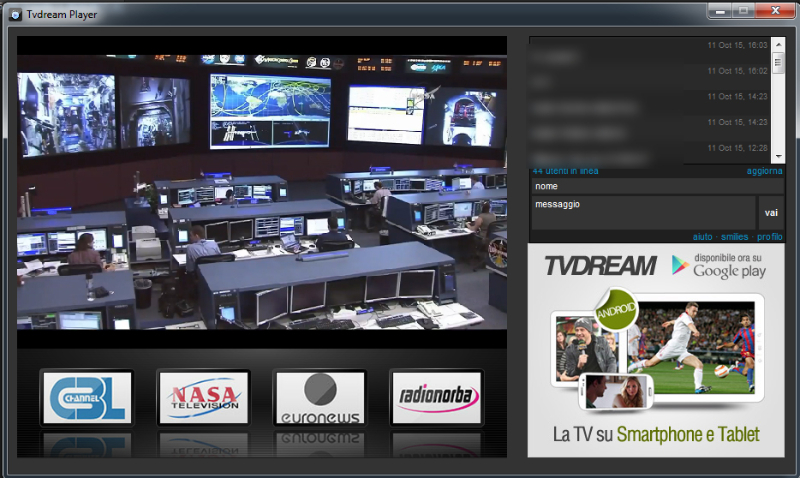
Task: Click '44 utenti in linea' link
Action: [565, 171]
